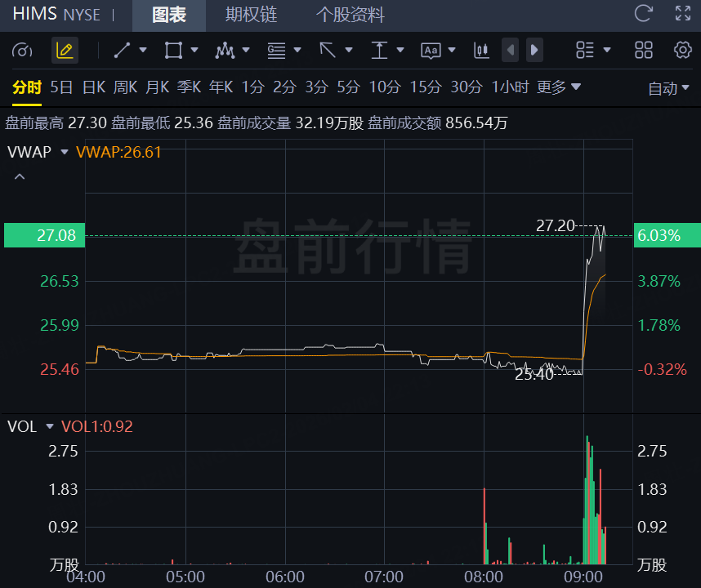Select the 1分 timeframe
This screenshot has height=588, width=701.
[253, 87]
